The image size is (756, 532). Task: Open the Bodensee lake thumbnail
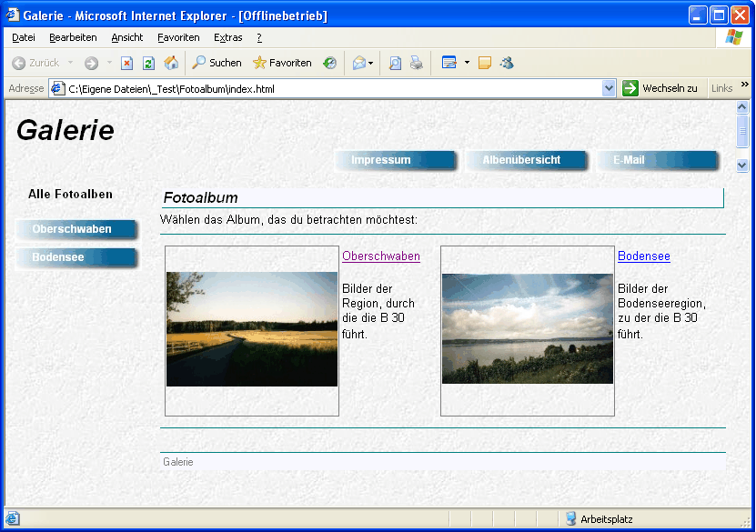(528, 328)
